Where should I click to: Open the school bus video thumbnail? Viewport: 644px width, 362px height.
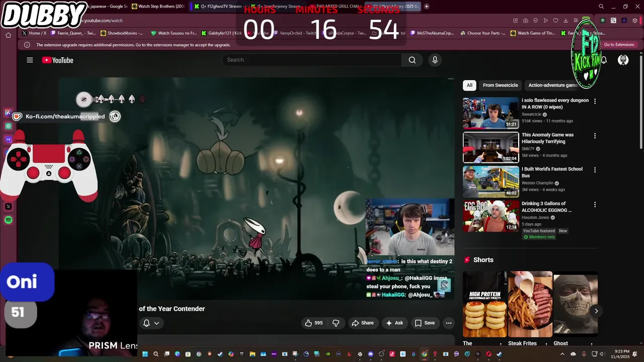click(491, 182)
